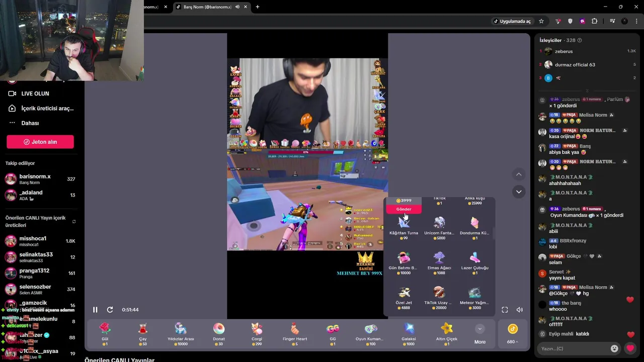Select the Unicorn Fantasy gift
Image resolution: width=644 pixels, height=362 pixels.
(439, 228)
